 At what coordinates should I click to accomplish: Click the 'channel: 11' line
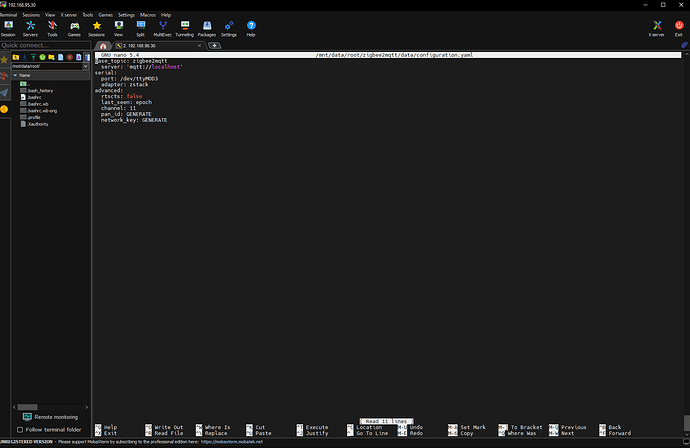(118, 108)
